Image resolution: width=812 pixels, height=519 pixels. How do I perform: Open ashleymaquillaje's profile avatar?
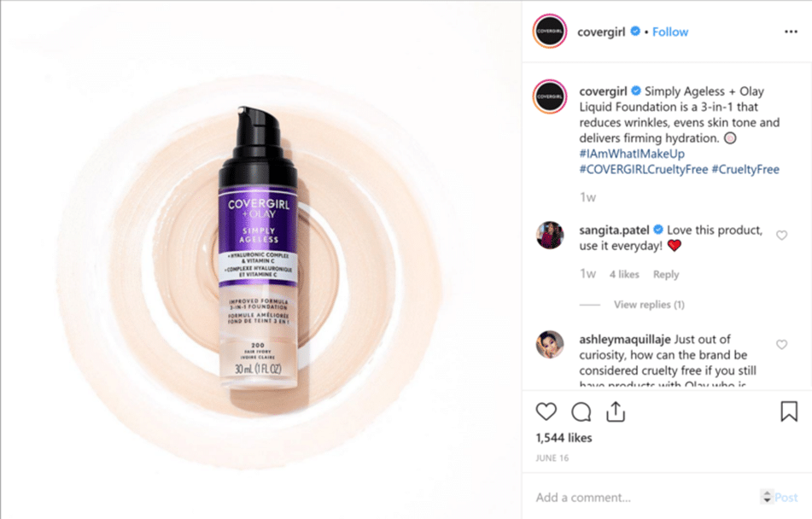click(550, 345)
